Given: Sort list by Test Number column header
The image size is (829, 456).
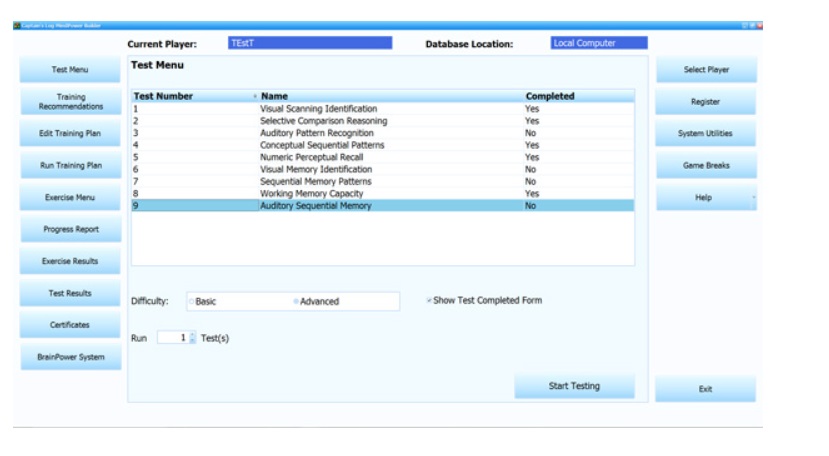Looking at the screenshot, I should (163, 97).
